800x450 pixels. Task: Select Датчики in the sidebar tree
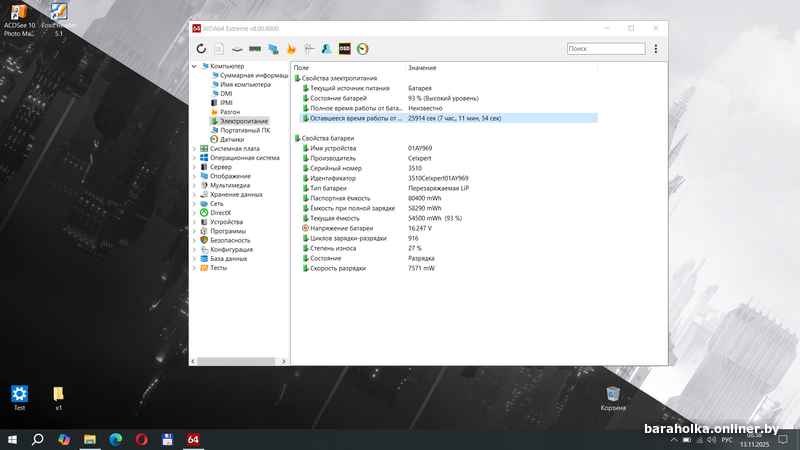[x=231, y=139]
